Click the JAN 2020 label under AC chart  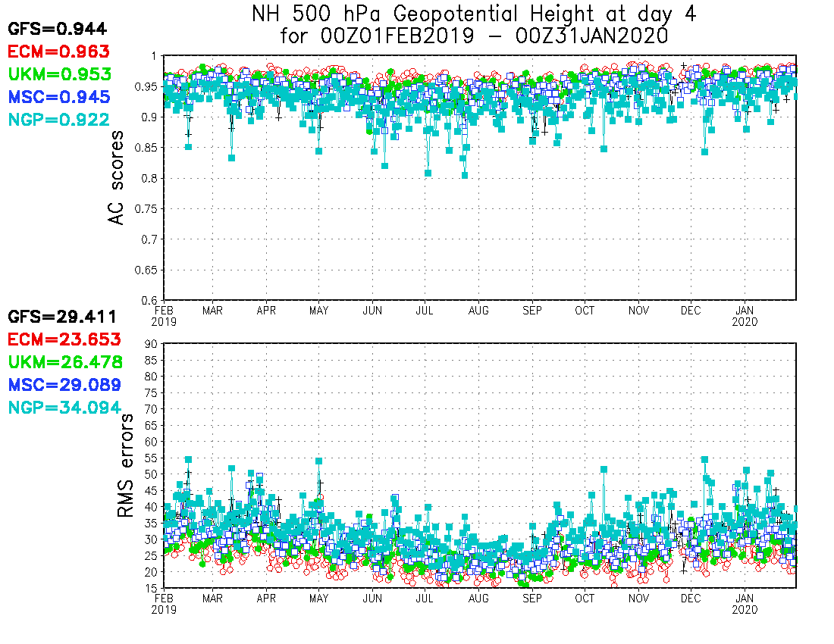click(745, 316)
